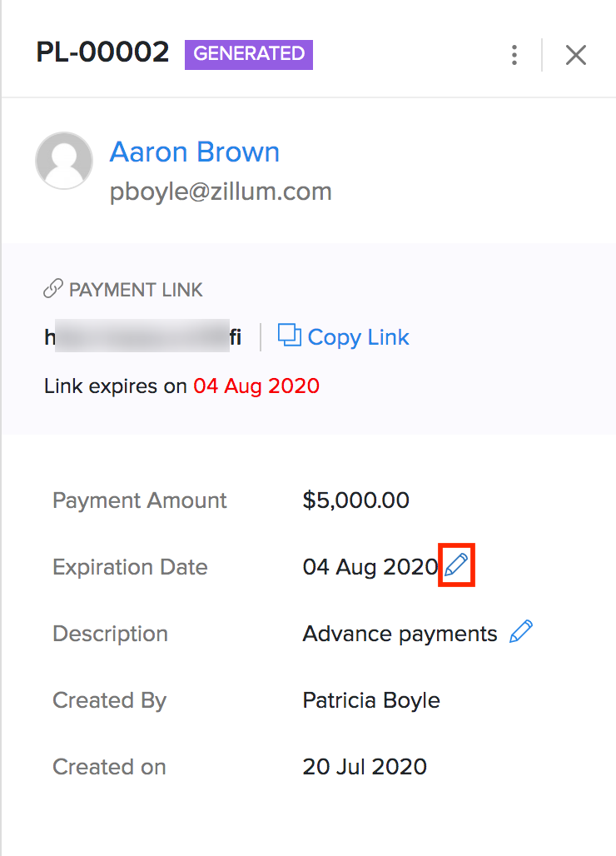Click the Patricia Boyle creator name
The image size is (616, 856).
tap(371, 700)
